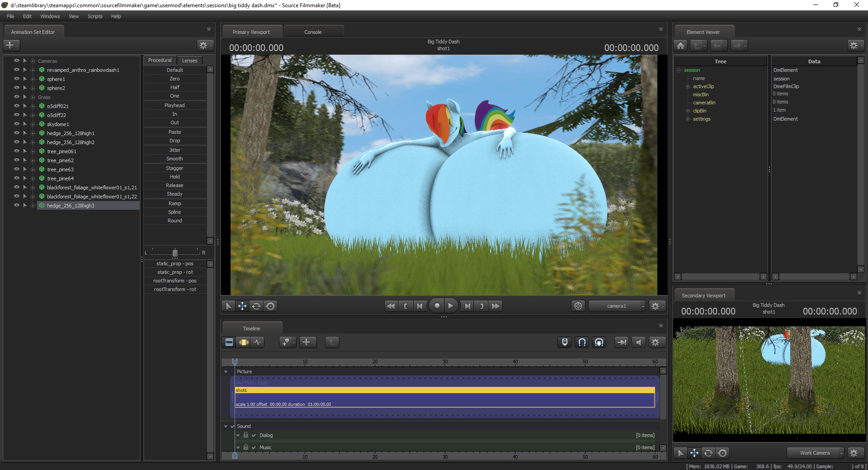Expand the sphere2 animation set
This screenshot has width=868, height=470.
click(x=33, y=88)
